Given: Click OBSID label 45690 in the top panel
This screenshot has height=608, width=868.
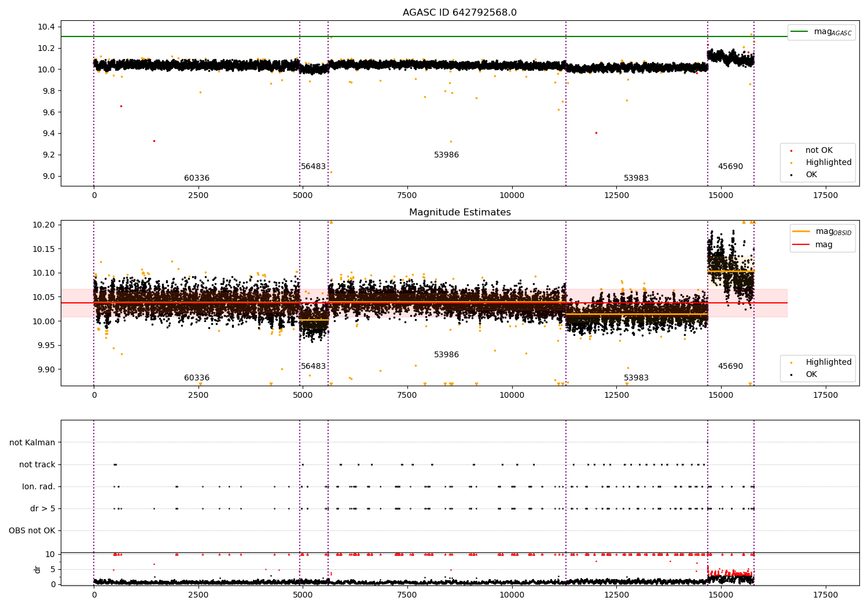Looking at the screenshot, I should pos(730,167).
